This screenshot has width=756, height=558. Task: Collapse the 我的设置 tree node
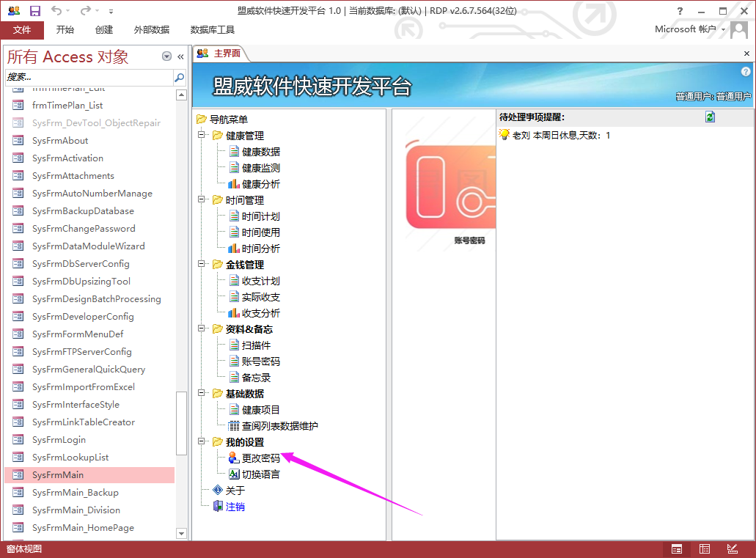pyautogui.click(x=202, y=441)
